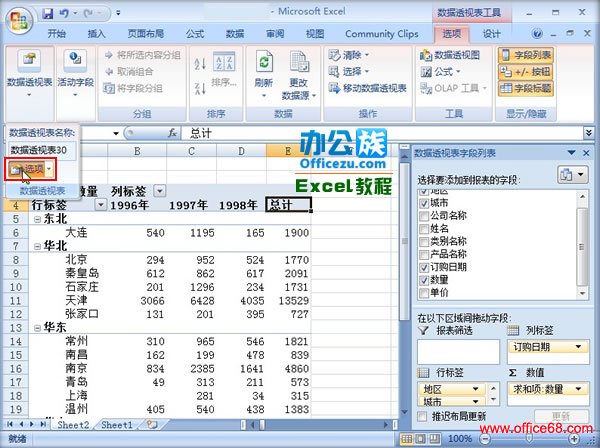This screenshot has height=448, width=600.
Task: Select the Sheet2 tab
Action: 73,425
